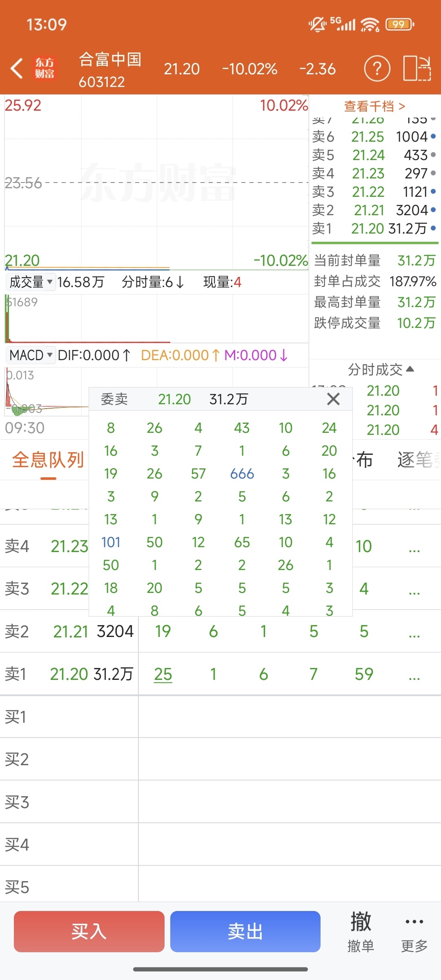Tap the 卖2 row volume 3204 in list
Viewport: 441px width, 980px height.
[x=115, y=632]
